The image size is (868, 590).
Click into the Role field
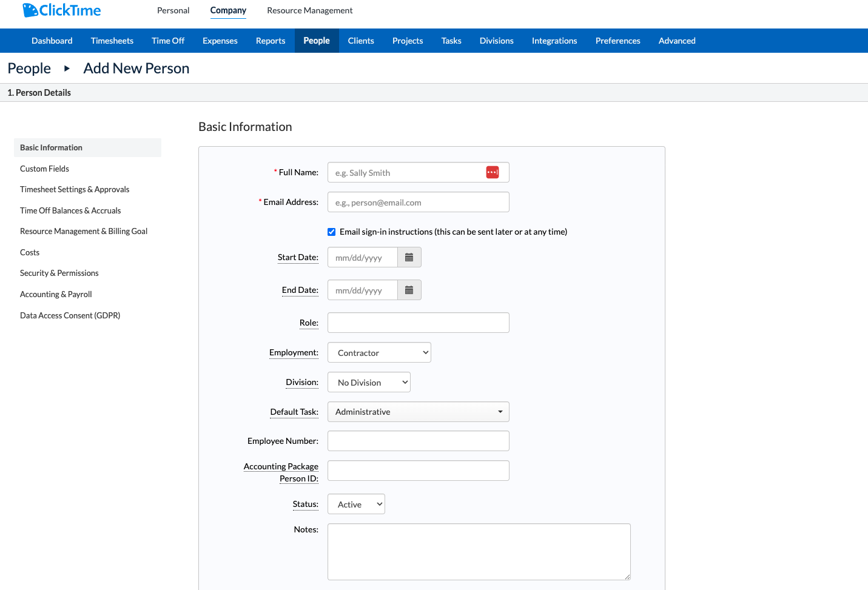coord(419,323)
